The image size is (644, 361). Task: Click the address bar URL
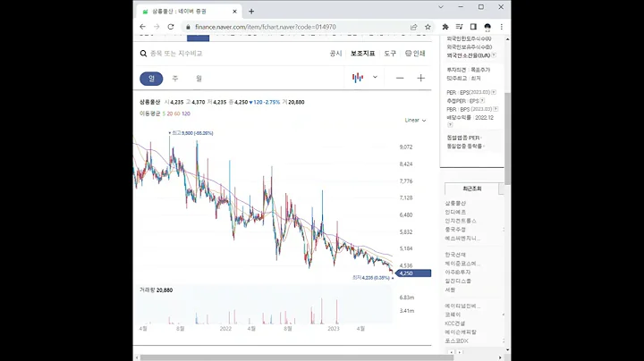coord(266,27)
